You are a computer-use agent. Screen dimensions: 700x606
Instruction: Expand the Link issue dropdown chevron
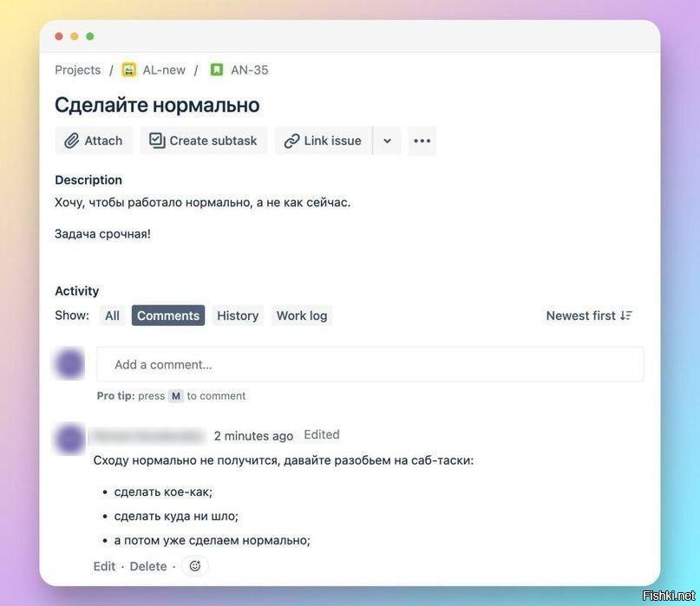[387, 140]
